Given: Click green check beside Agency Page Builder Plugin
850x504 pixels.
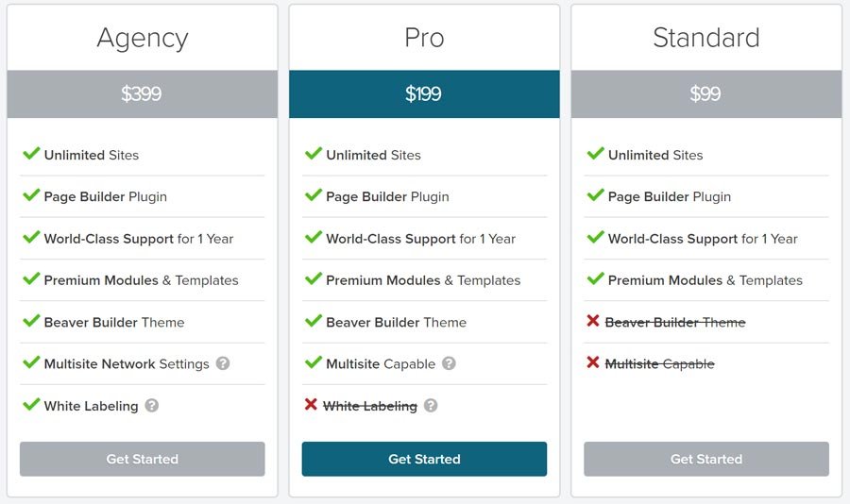Looking at the screenshot, I should (31, 195).
